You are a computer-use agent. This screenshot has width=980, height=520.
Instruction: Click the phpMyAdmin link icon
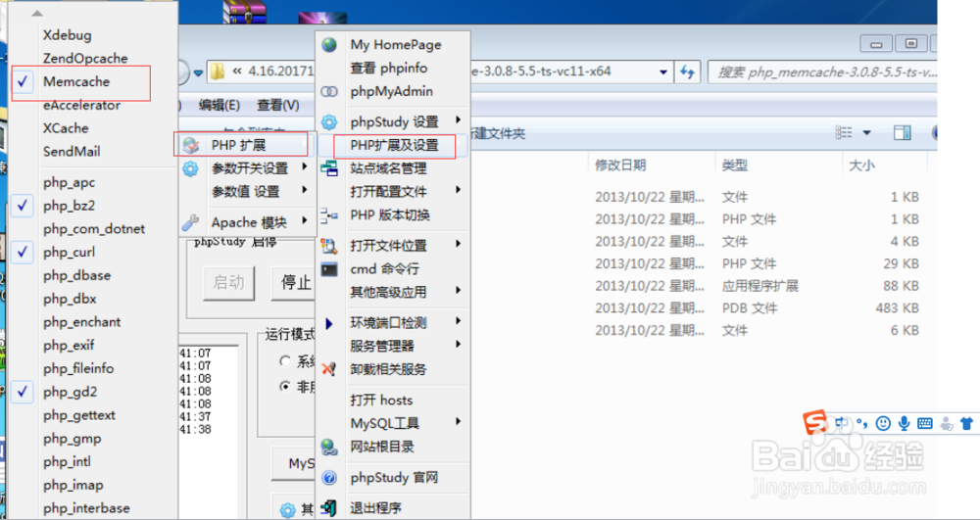pyautogui.click(x=329, y=92)
